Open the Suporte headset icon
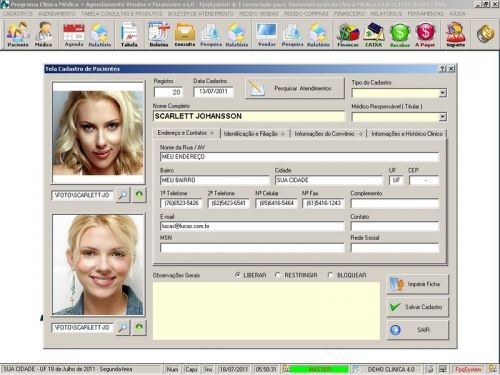This screenshot has height=375, width=500. [455, 34]
